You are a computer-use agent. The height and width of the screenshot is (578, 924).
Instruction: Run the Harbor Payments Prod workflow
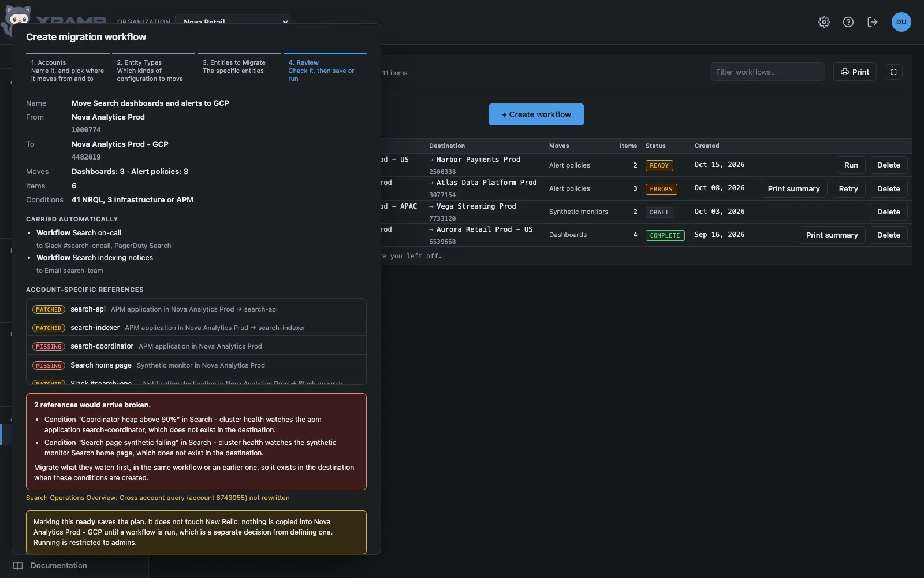pos(851,165)
